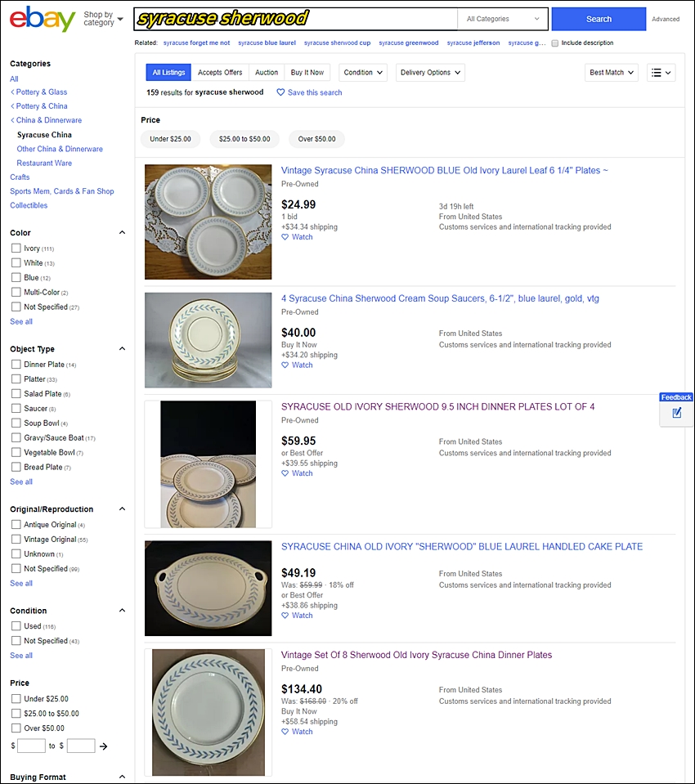Click the price range submit arrow
Viewport: 695px width, 784px height.
click(x=104, y=746)
